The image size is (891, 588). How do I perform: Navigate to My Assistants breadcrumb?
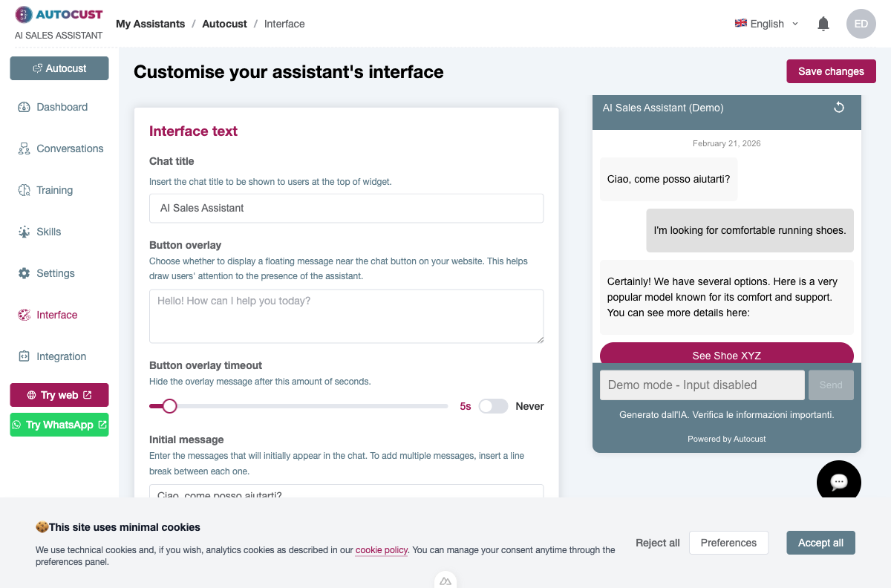150,24
